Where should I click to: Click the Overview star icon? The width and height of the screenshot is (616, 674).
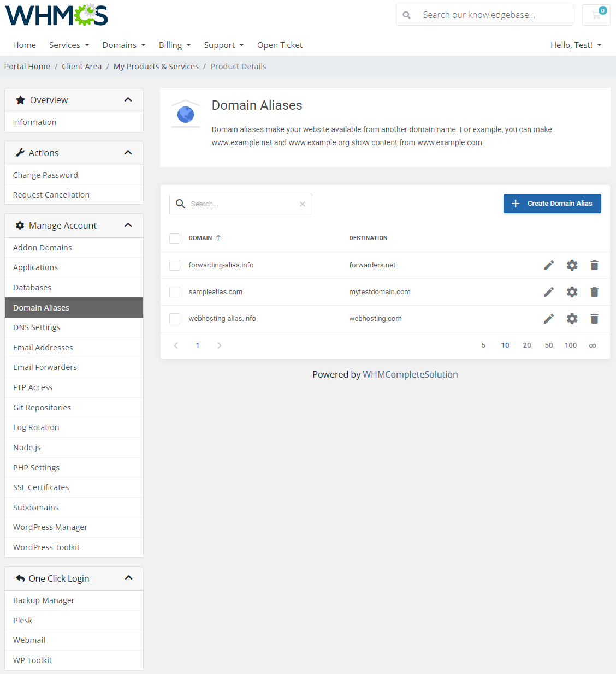[20, 100]
